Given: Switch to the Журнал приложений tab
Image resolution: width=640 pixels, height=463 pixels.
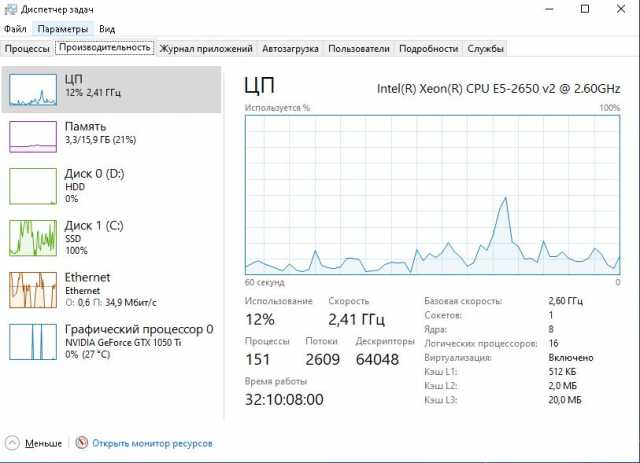Looking at the screenshot, I should [206, 48].
